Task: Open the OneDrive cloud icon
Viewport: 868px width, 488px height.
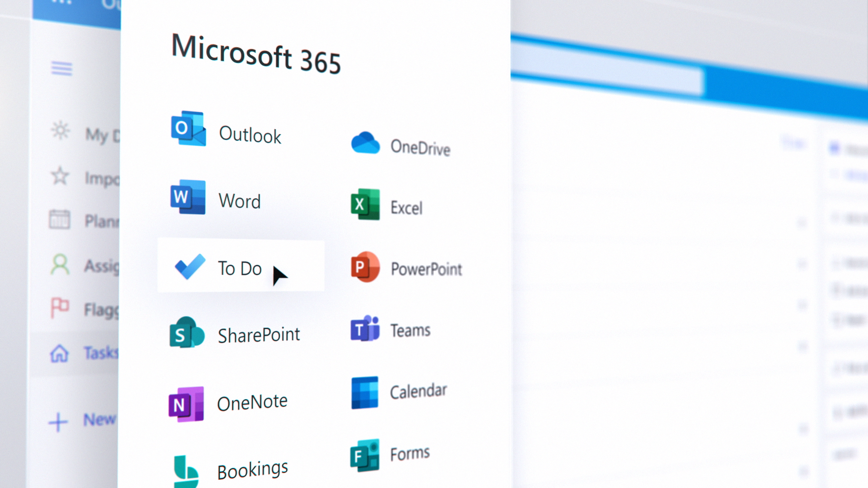Action: coord(365,143)
